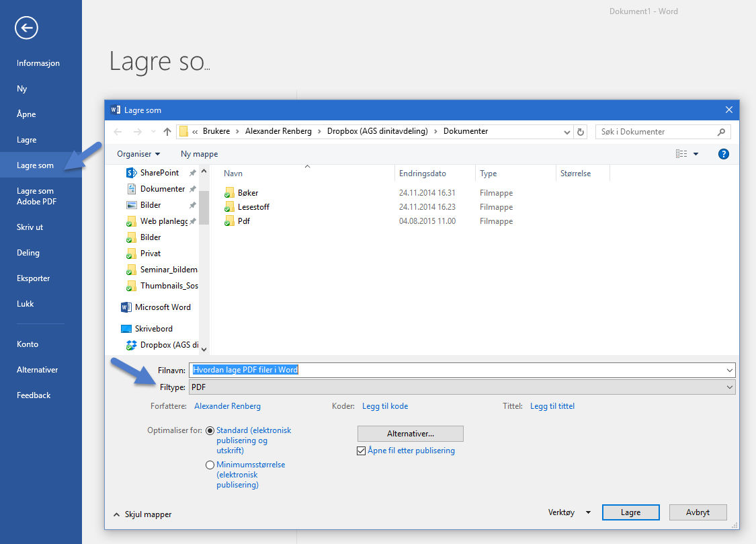Screen dimensions: 756x544
Task: Open Informasjon in backstage menu
Action: tap(38, 63)
